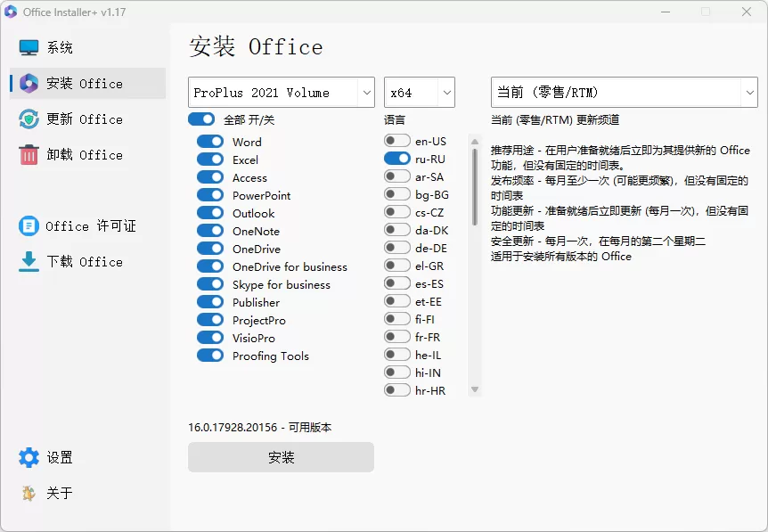This screenshot has width=768, height=532.
Task: Disable the OneDrive for business toggle
Action: 209,266
